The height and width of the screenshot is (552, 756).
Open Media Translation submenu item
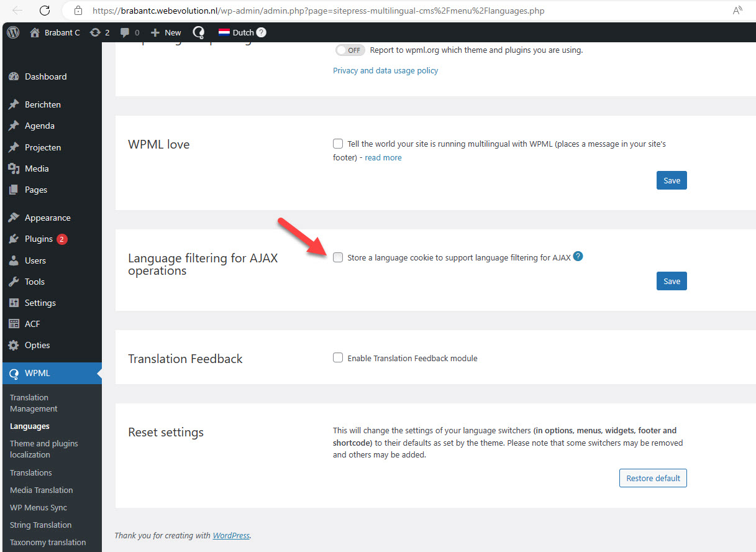(x=42, y=490)
